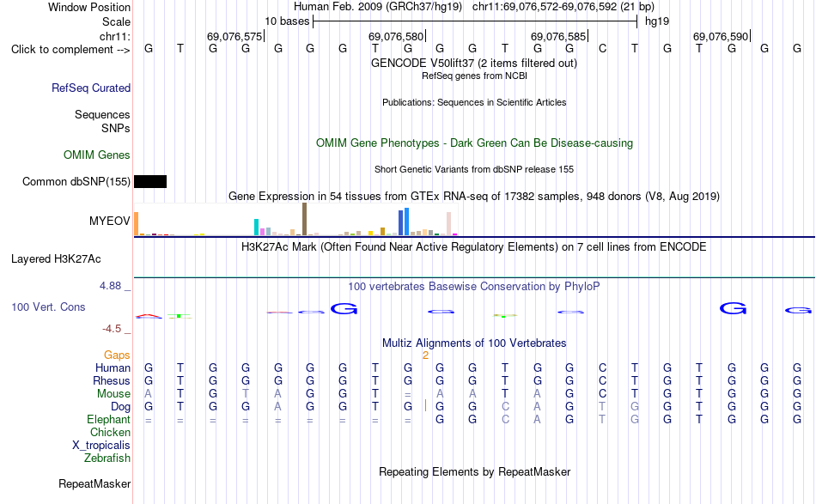This screenshot has width=816, height=504.
Task: Select the tall brown MYEOV expression bar
Action: (x=304, y=219)
